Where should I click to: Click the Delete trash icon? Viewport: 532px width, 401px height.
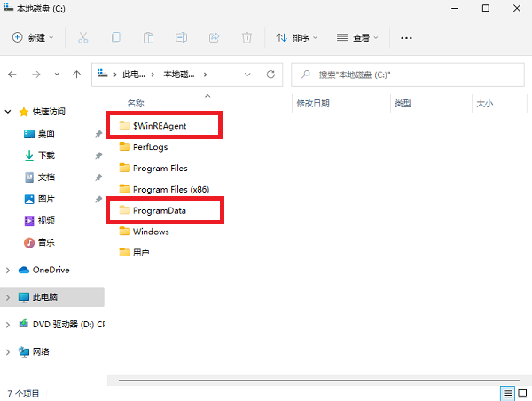pyautogui.click(x=246, y=37)
